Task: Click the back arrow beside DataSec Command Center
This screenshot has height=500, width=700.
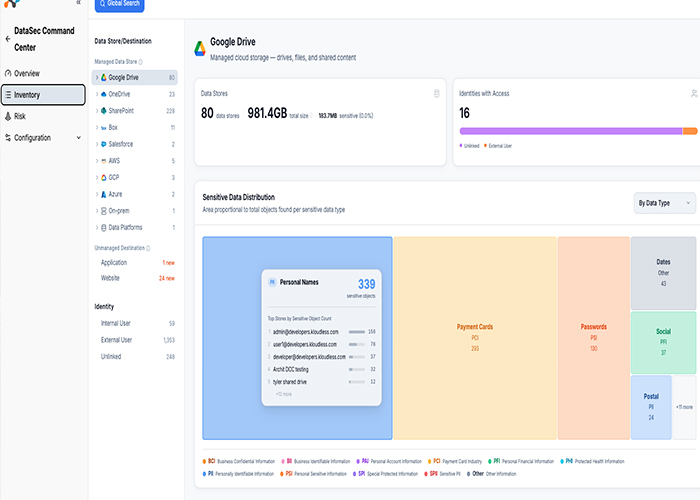Action: tap(8, 39)
